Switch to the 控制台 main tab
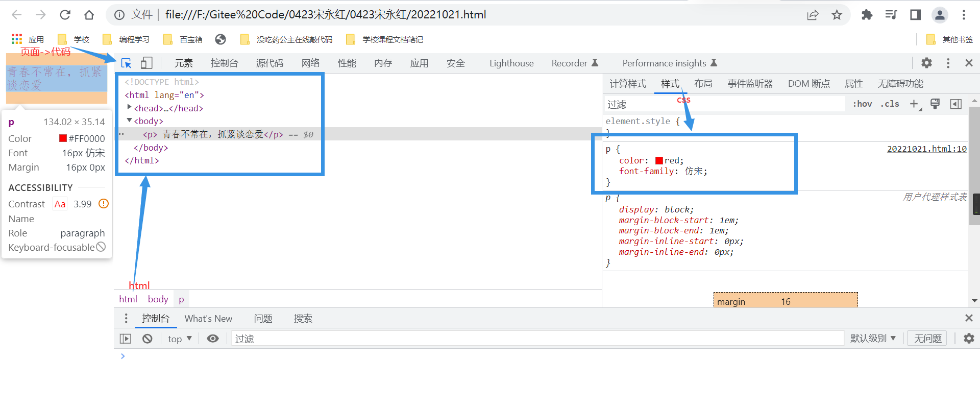Viewport: 980px width, 407px height. [225, 63]
